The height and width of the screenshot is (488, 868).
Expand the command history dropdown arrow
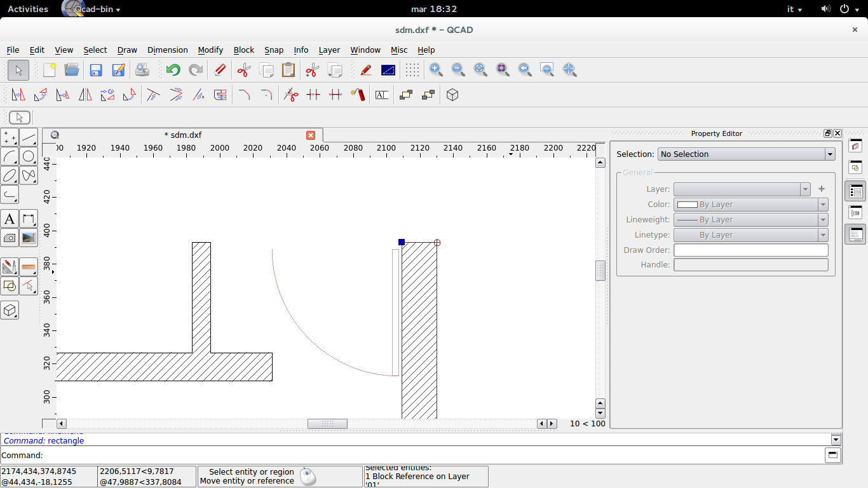click(x=836, y=440)
